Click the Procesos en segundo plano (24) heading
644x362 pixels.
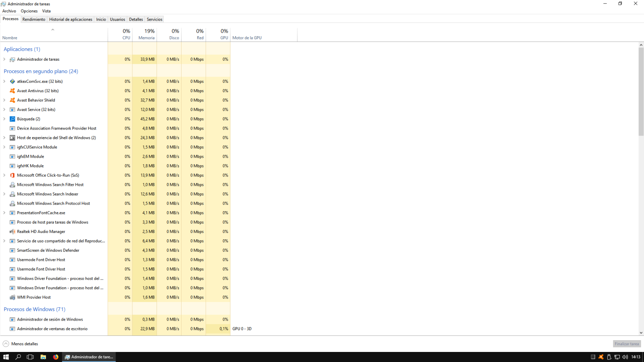pyautogui.click(x=41, y=71)
